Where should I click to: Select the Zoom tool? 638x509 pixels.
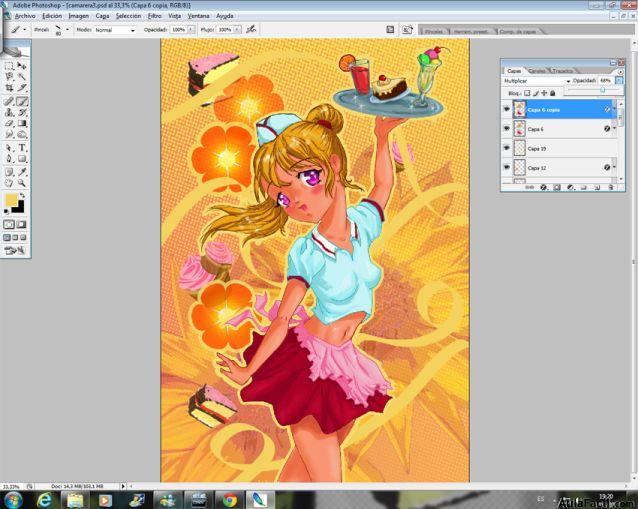pos(22,183)
